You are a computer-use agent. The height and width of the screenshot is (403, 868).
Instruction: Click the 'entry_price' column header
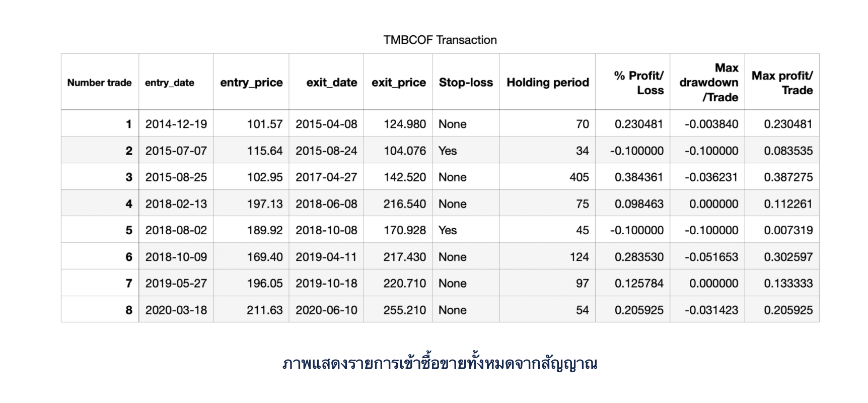[251, 83]
